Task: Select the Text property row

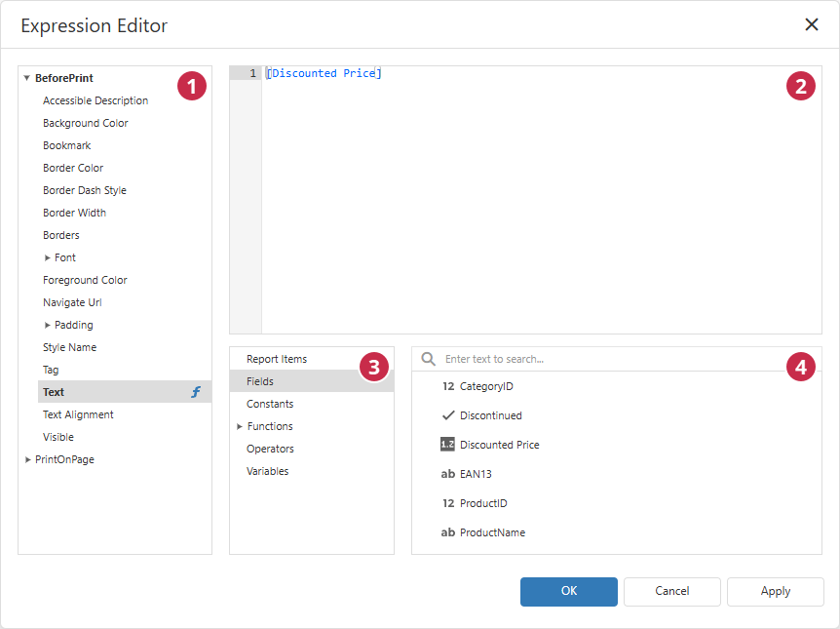Action: [x=125, y=392]
